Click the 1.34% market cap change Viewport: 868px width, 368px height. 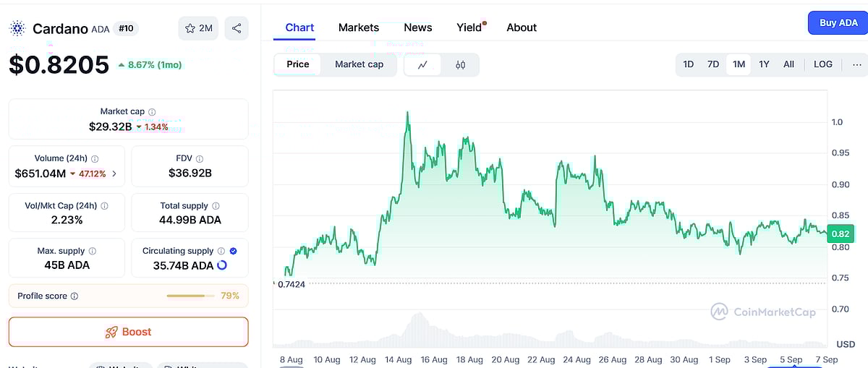point(152,127)
